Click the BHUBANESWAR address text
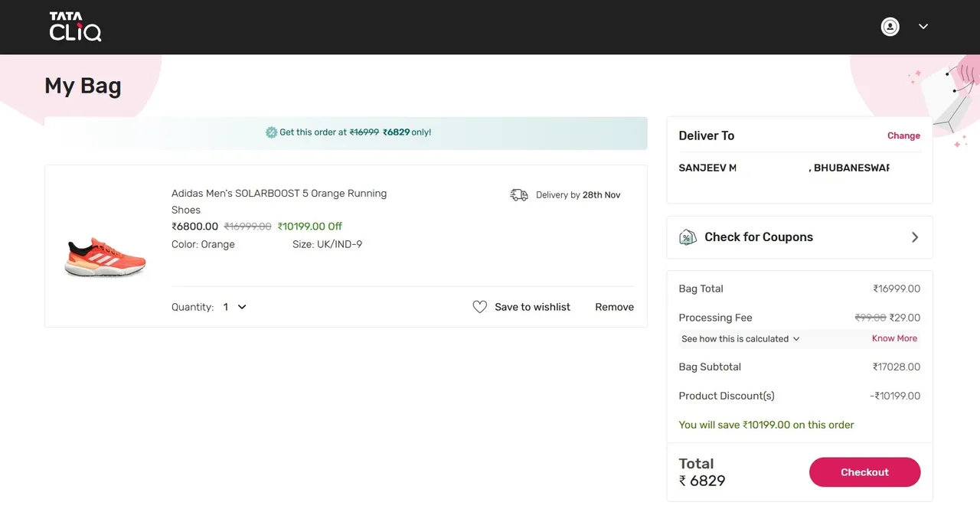This screenshot has width=980, height=522. [849, 168]
